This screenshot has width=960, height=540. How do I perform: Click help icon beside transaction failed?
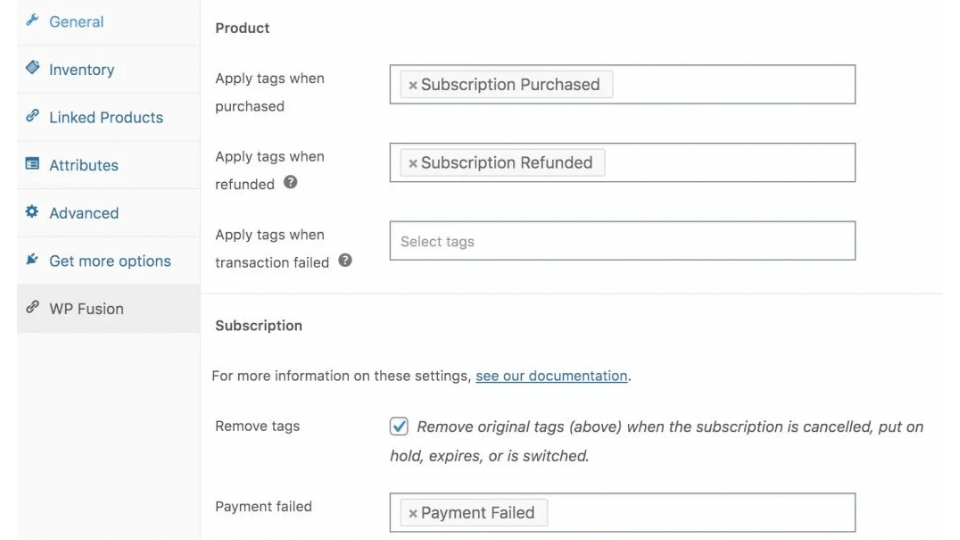345,260
